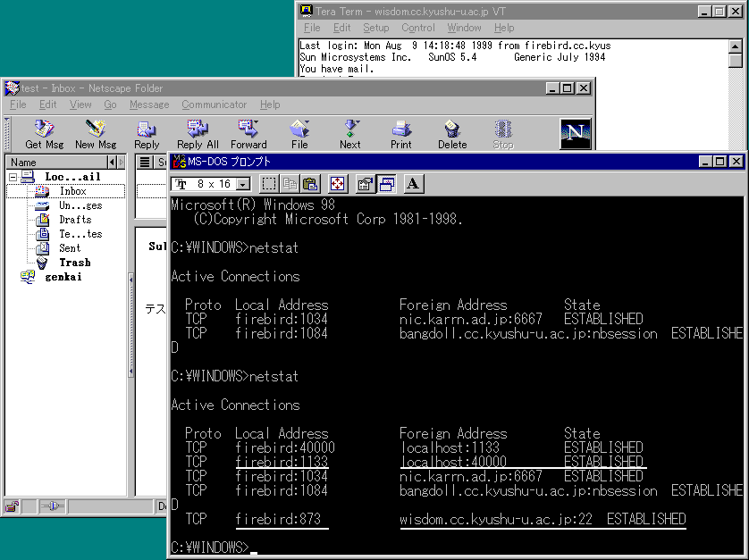749x560 pixels.
Task: Open Tera Term Setup menu
Action: tap(375, 28)
